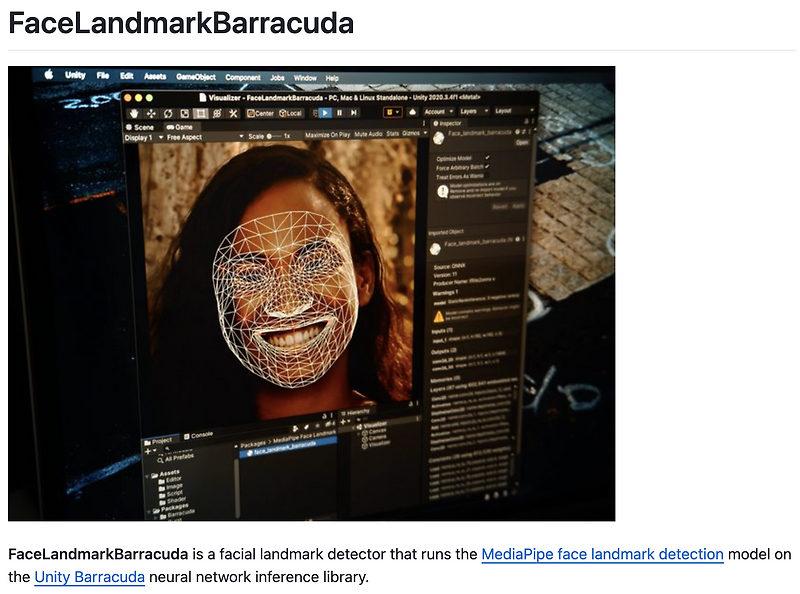Select the Hand tool in the toolbar

tap(133, 112)
